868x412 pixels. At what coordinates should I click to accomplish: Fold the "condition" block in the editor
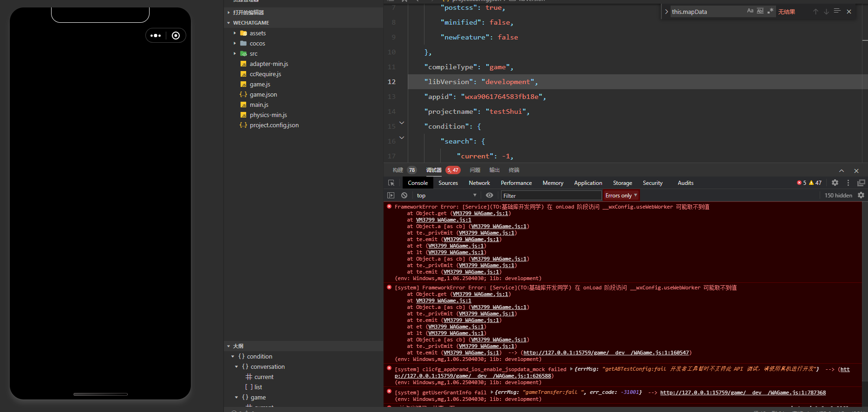pos(402,123)
